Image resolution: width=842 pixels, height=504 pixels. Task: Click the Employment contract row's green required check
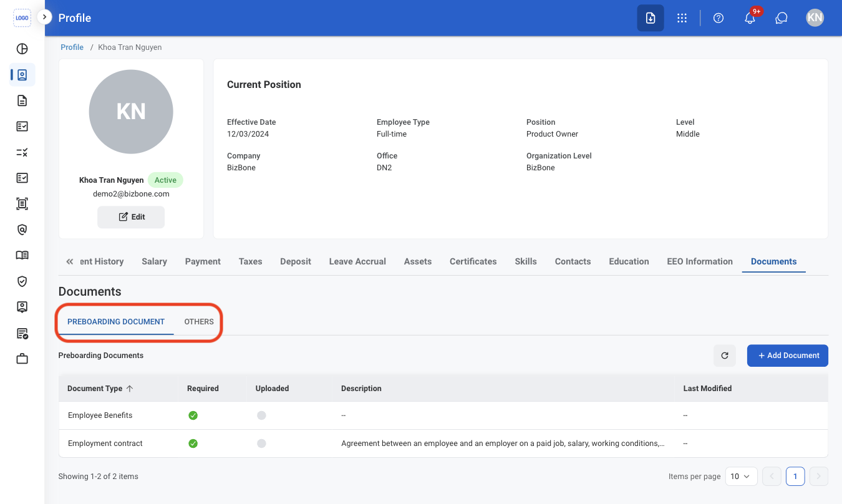pos(193,443)
